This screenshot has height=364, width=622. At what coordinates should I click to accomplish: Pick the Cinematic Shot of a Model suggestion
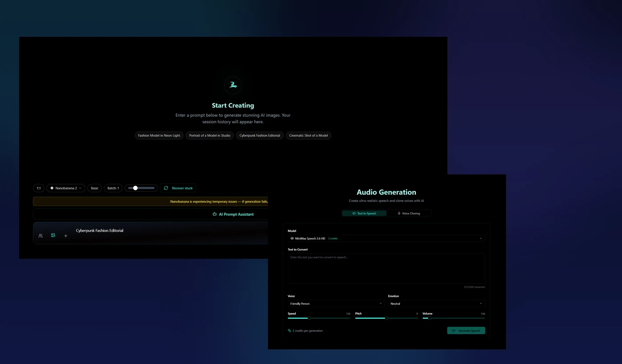(x=308, y=135)
